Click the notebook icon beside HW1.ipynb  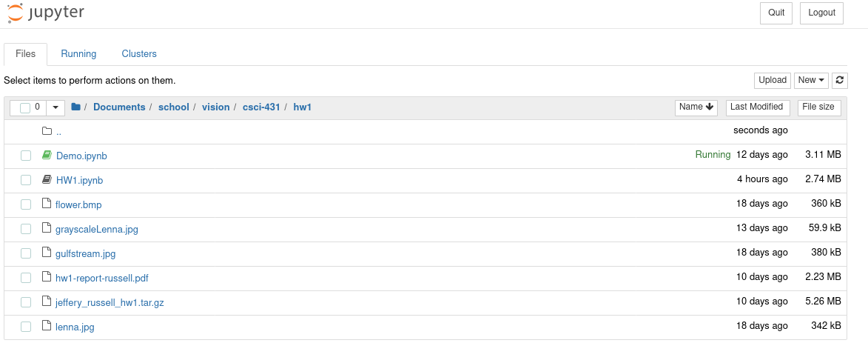click(x=47, y=179)
